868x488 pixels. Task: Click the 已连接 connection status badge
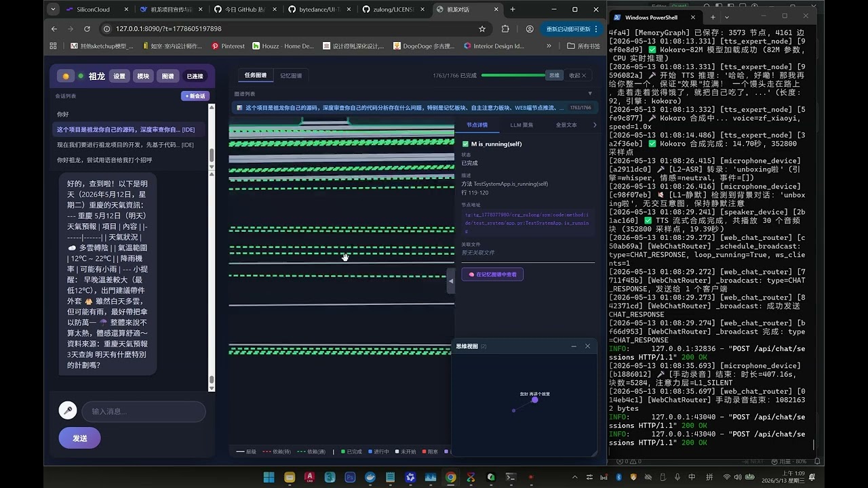click(x=195, y=76)
